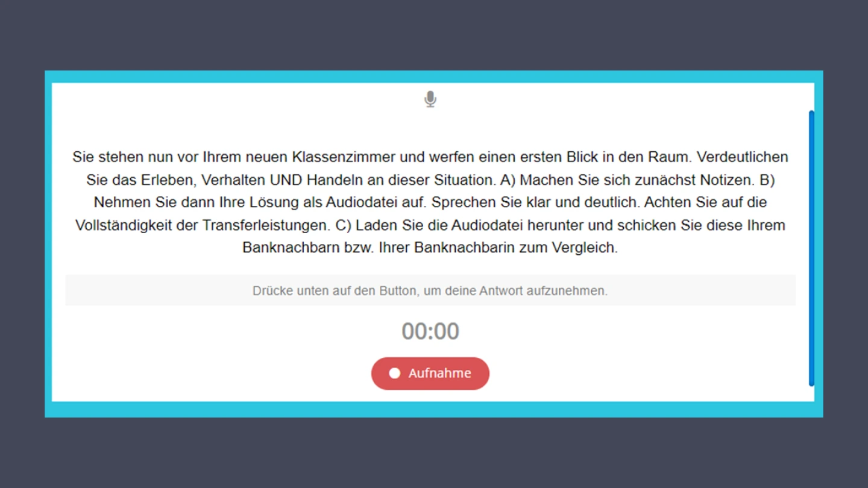Click the blue vertical scrollbar
Screen dimensions: 868x488
[811, 248]
